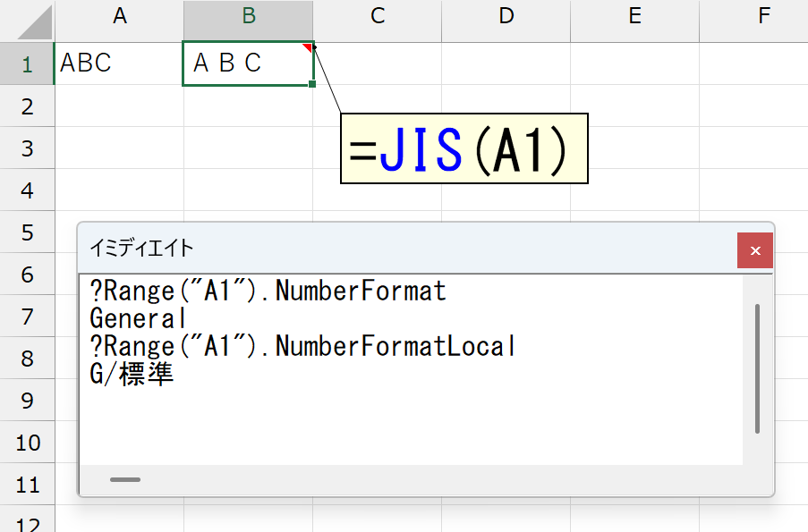Click cell B1 with full-width ＡＢＣ
This screenshot has width=808, height=532.
point(249,63)
